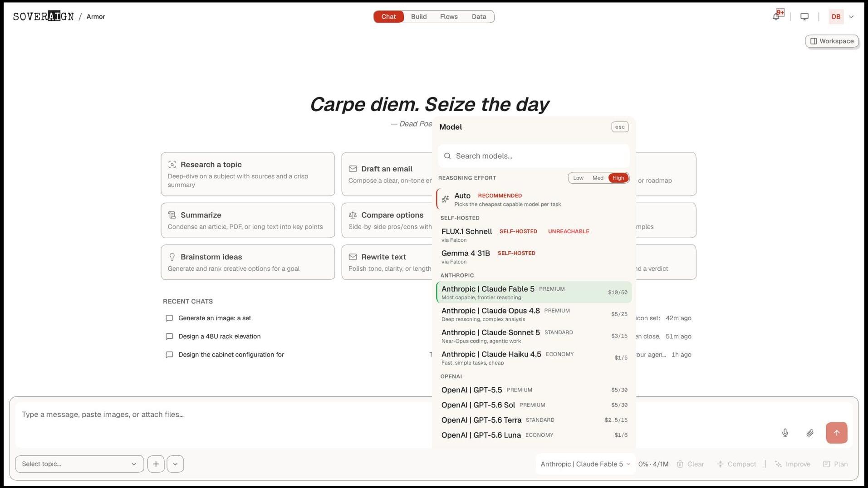Click the Compare options scales icon
This screenshot has width=868, height=488.
click(x=353, y=215)
